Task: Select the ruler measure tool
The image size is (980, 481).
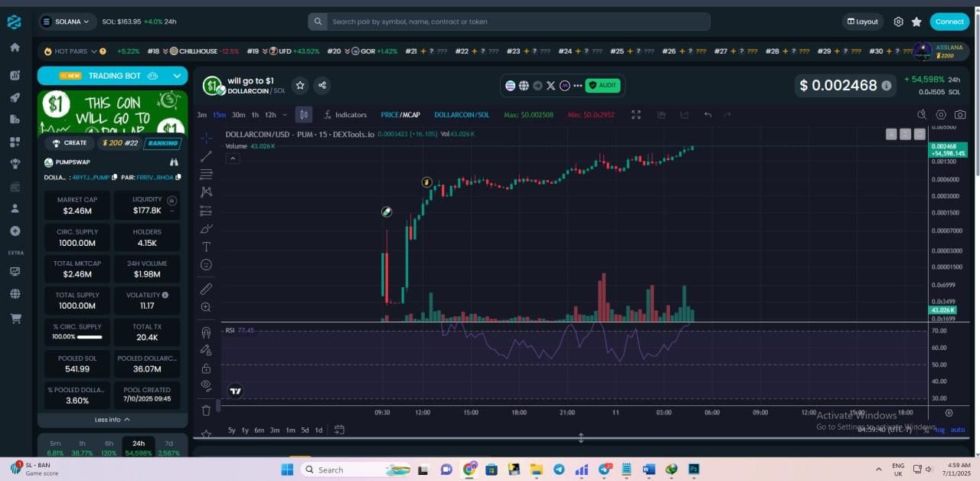Action: click(x=206, y=289)
